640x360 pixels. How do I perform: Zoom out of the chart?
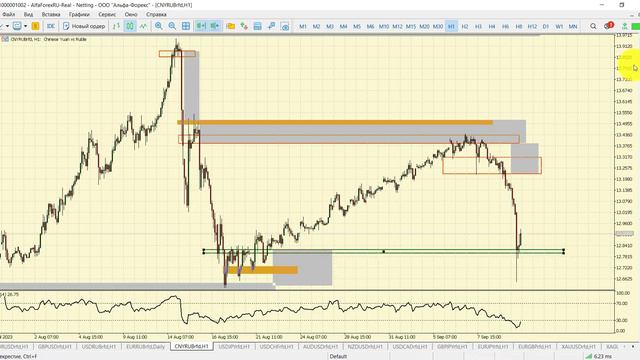coord(172,26)
